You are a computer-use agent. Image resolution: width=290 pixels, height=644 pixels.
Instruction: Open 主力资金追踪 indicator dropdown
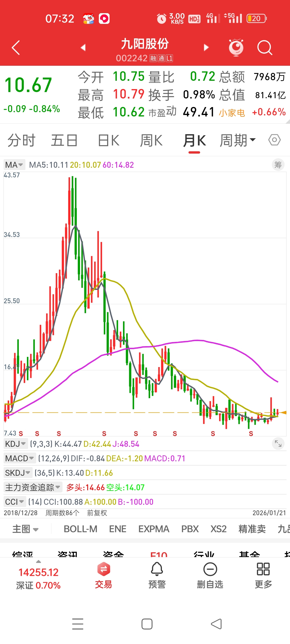click(33, 487)
